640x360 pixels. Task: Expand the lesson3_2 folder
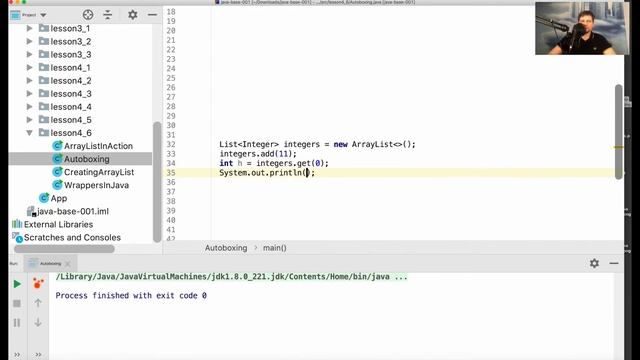[x=29, y=42]
